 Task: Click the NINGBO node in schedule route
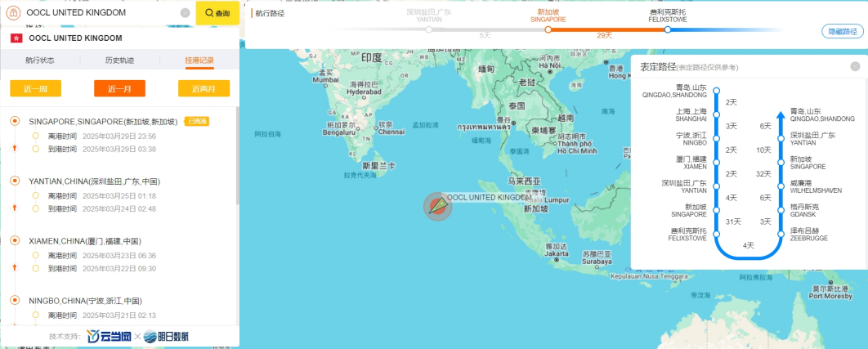point(716,138)
